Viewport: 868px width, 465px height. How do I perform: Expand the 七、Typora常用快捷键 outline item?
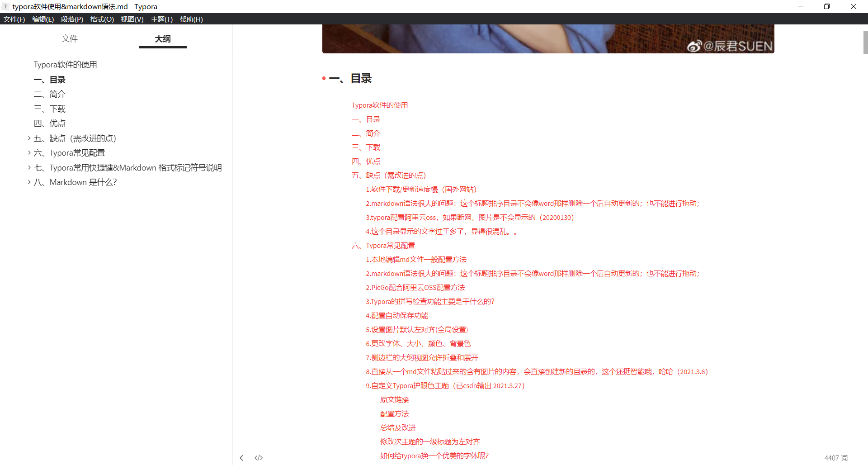coord(29,167)
